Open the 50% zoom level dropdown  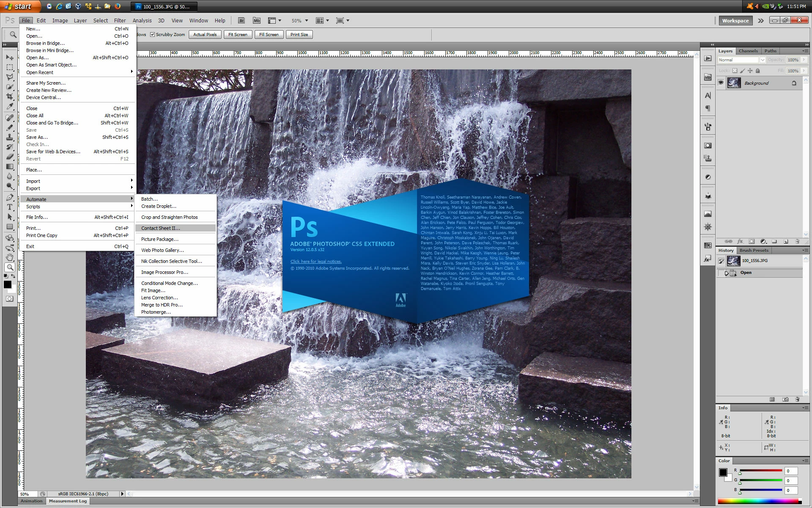[x=306, y=20]
